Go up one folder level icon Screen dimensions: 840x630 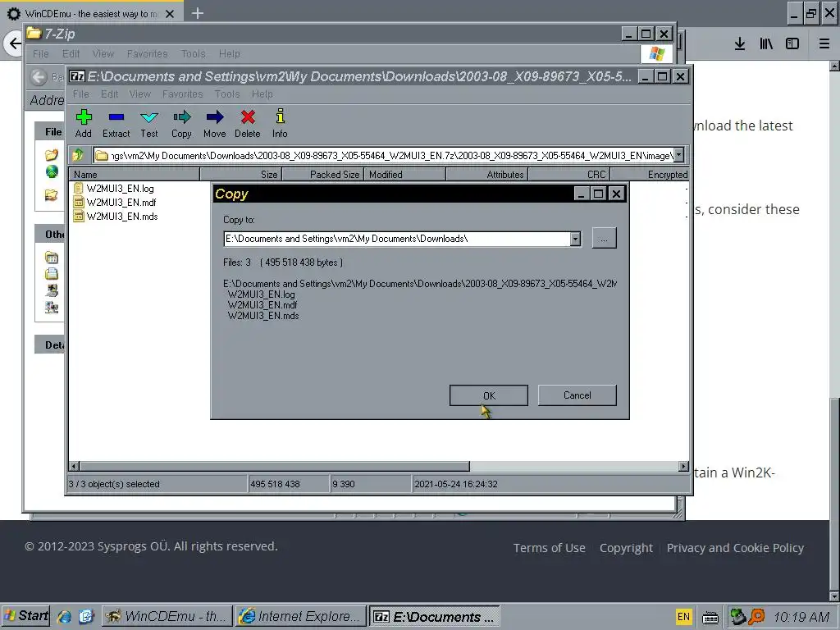(x=78, y=155)
